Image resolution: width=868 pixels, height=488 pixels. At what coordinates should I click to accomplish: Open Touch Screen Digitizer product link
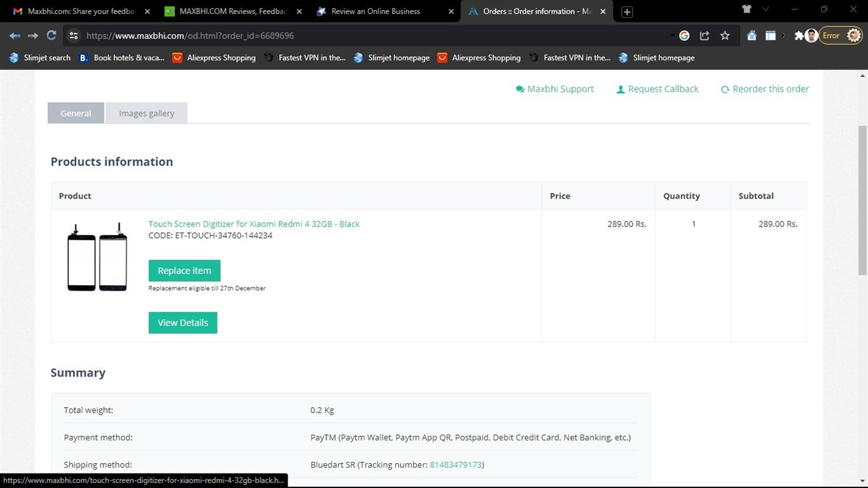pos(254,224)
